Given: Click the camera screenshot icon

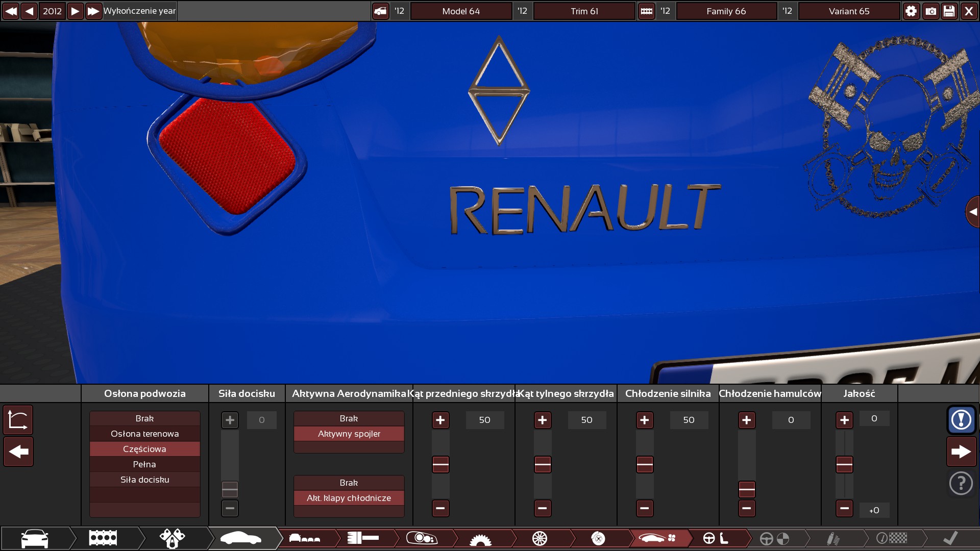Looking at the screenshot, I should [930, 11].
